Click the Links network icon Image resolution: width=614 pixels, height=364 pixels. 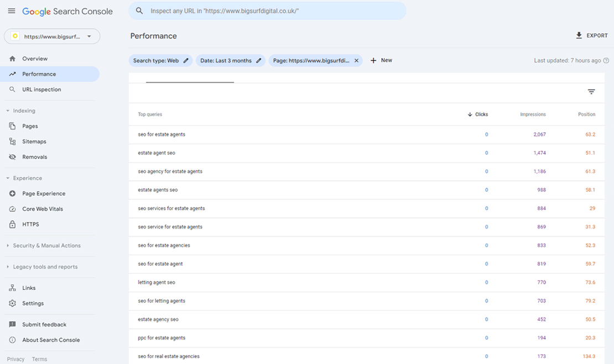(13, 288)
